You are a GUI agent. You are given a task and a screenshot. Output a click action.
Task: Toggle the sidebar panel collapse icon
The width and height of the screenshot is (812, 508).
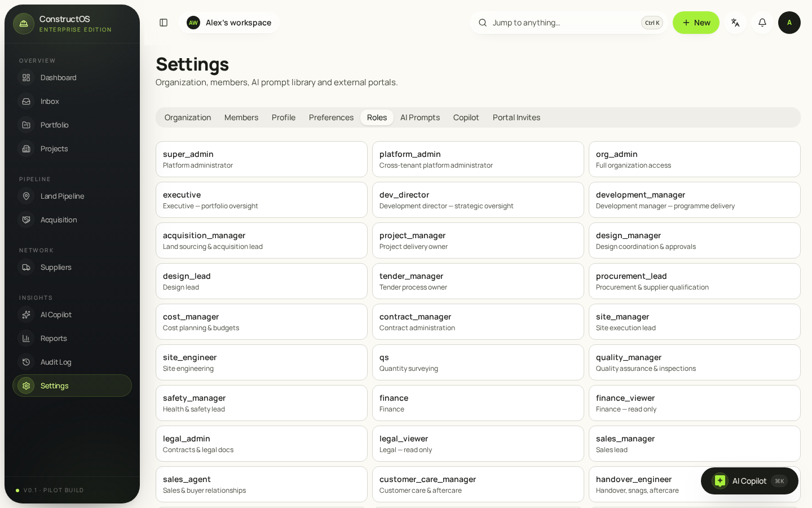click(164, 23)
